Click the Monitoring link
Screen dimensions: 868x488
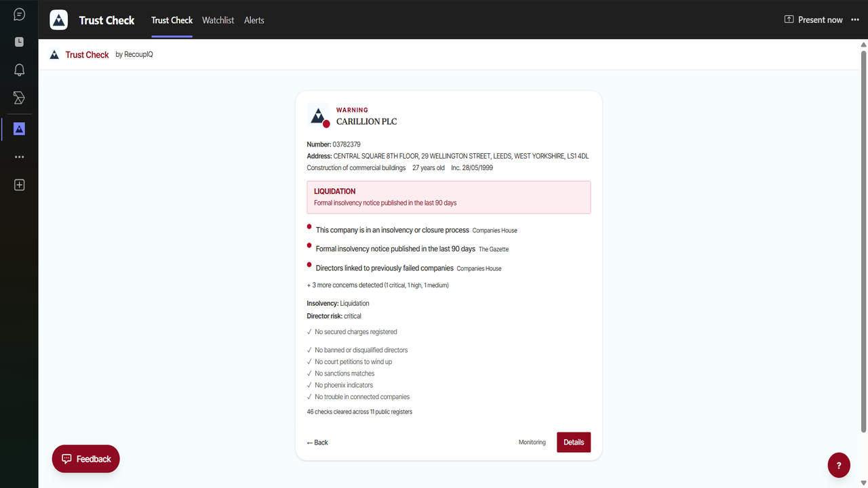pos(532,443)
